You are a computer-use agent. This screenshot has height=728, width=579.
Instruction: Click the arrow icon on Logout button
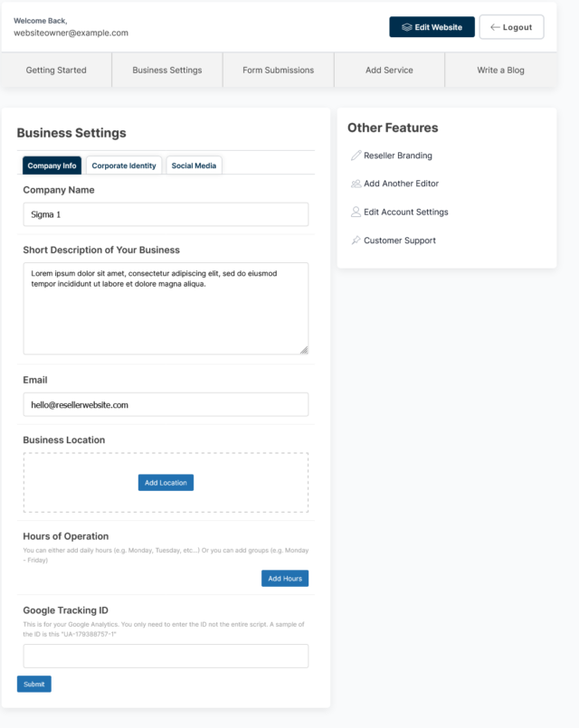tap(495, 27)
